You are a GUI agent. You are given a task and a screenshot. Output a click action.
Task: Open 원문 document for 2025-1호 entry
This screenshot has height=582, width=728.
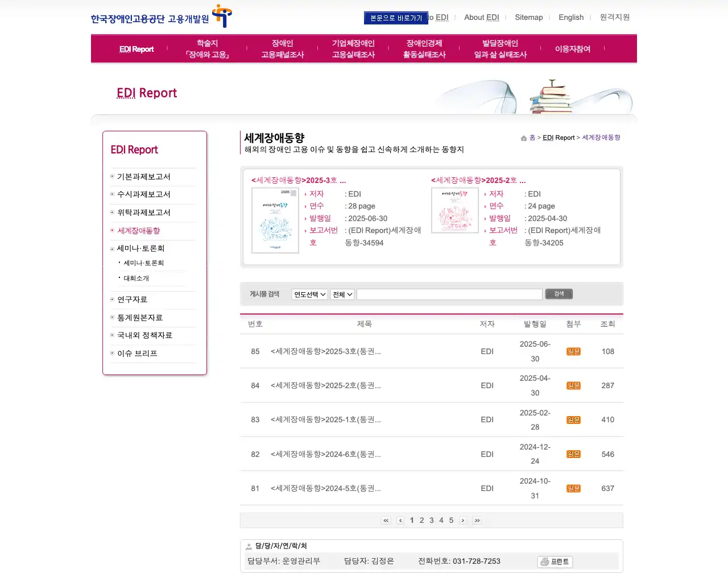[573, 419]
